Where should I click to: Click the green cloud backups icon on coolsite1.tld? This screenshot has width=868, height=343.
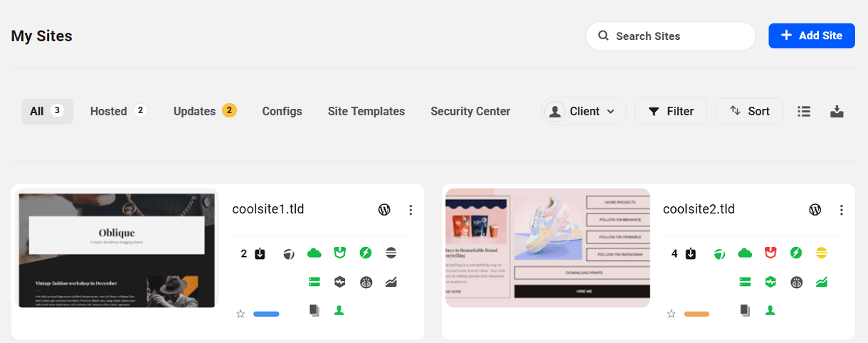pos(314,253)
